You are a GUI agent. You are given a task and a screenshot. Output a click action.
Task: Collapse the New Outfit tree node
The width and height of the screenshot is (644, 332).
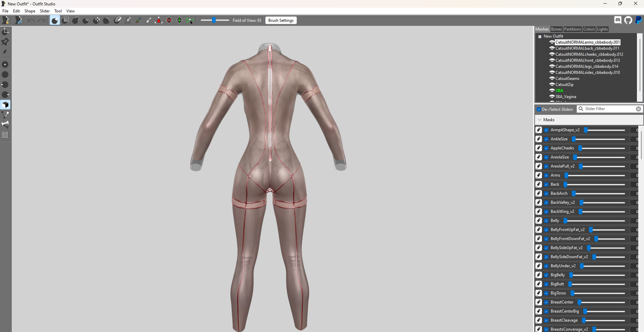click(x=540, y=37)
